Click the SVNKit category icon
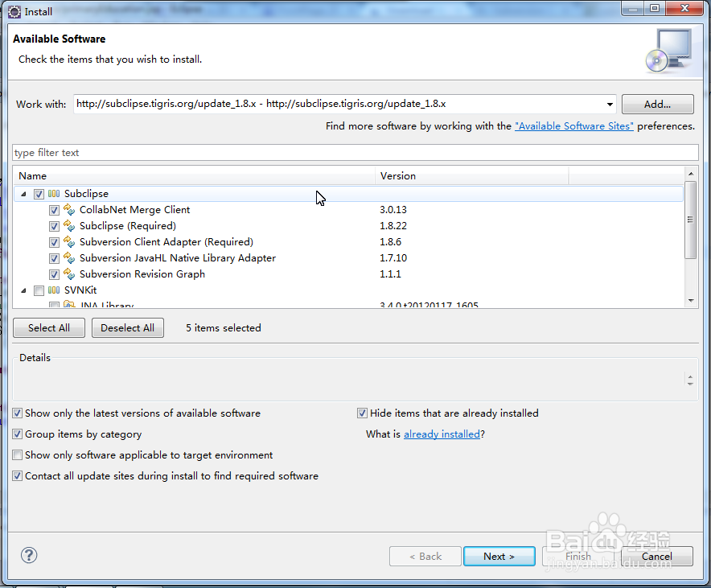This screenshot has height=588, width=711. coord(54,290)
